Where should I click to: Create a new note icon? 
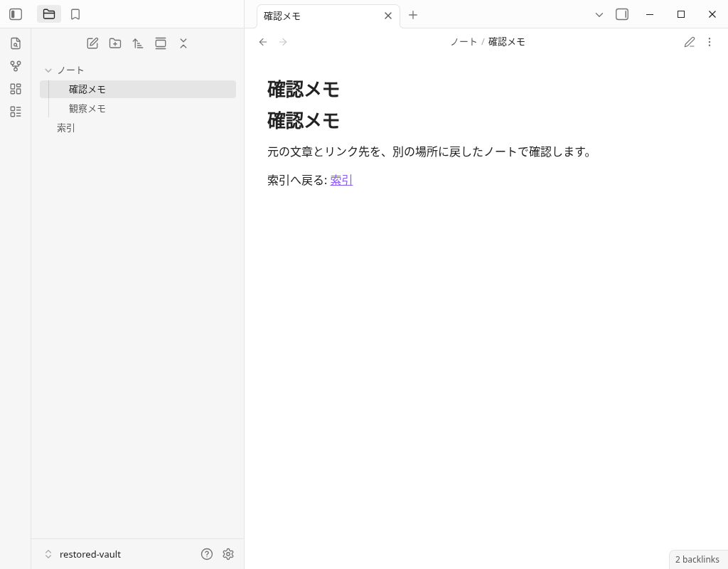click(92, 43)
